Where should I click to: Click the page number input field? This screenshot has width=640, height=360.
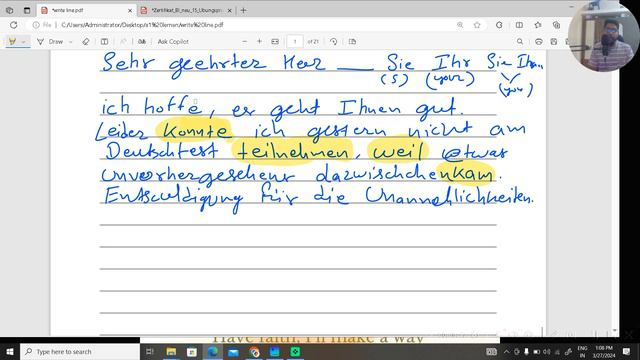point(295,42)
